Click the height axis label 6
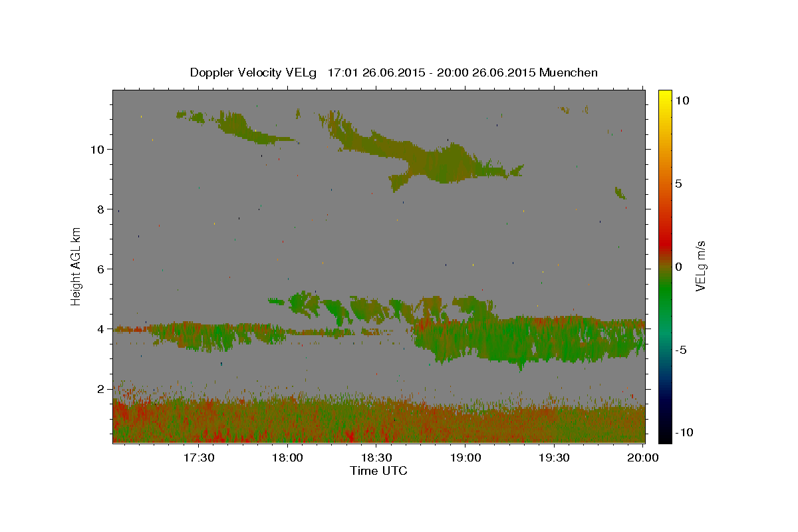This screenshot has width=798, height=532. (102, 269)
